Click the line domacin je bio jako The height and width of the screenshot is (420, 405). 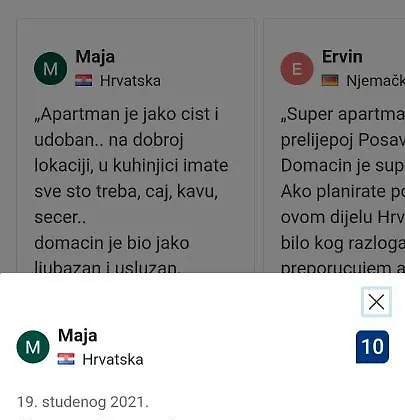112,243
